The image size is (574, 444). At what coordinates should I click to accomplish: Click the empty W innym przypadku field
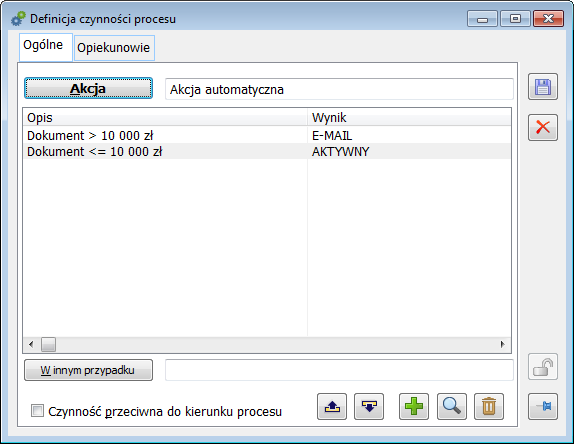point(339,370)
